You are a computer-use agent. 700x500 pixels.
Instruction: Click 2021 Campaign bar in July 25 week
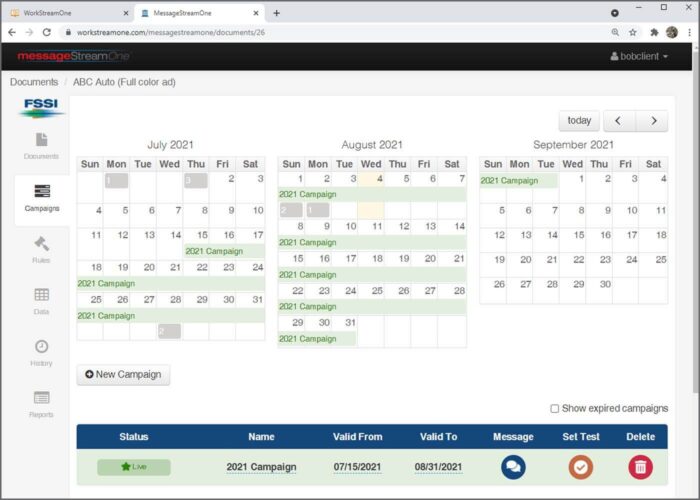(171, 316)
